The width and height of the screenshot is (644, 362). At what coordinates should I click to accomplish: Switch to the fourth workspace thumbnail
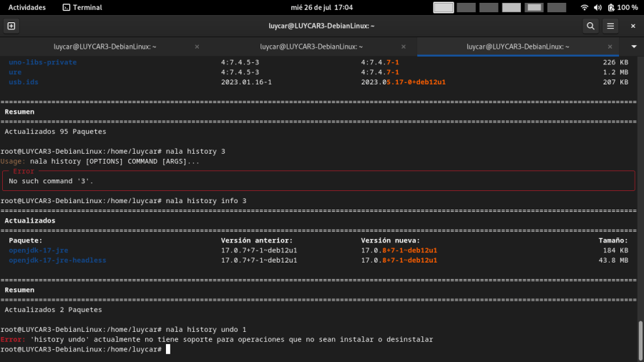(512, 7)
